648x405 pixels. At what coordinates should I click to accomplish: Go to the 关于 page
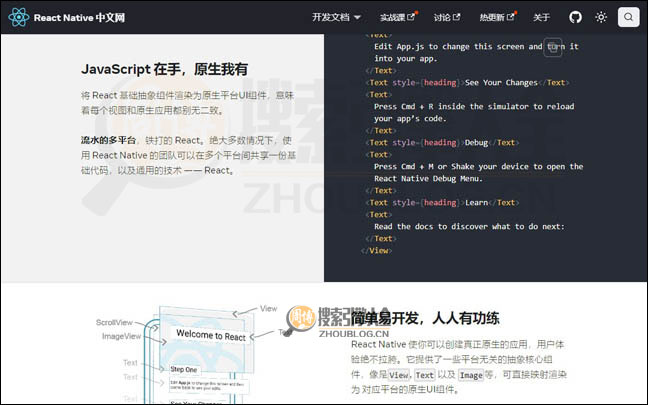point(541,17)
